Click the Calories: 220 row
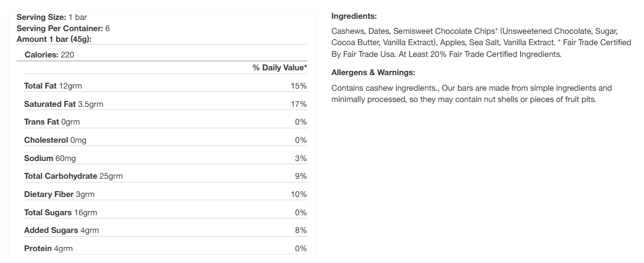 (49, 55)
